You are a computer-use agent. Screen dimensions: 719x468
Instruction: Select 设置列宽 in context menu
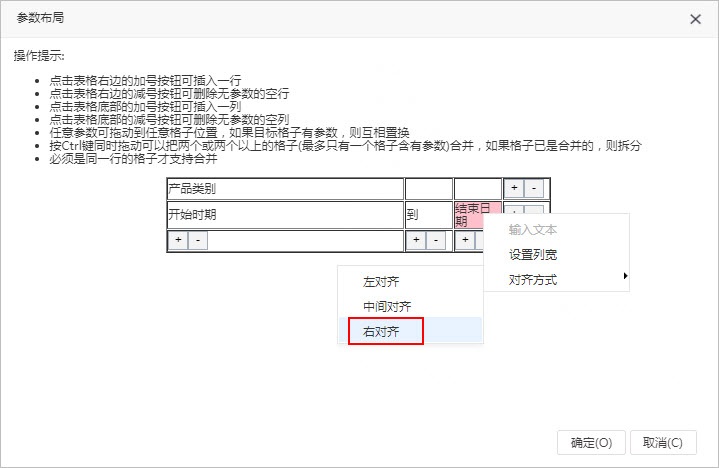coord(556,254)
